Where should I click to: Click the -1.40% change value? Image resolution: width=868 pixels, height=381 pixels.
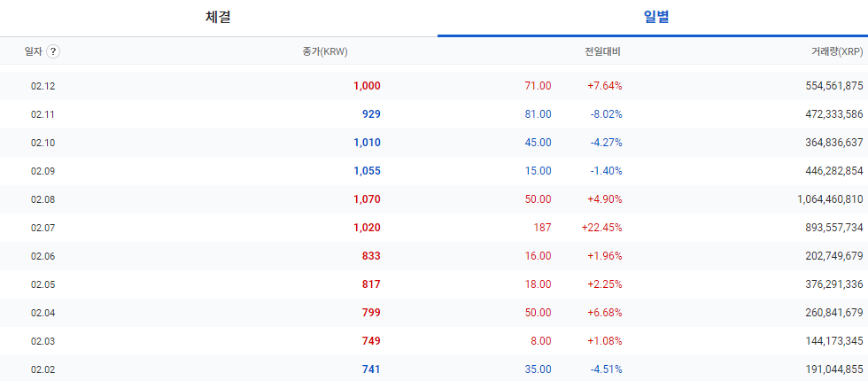pos(606,170)
